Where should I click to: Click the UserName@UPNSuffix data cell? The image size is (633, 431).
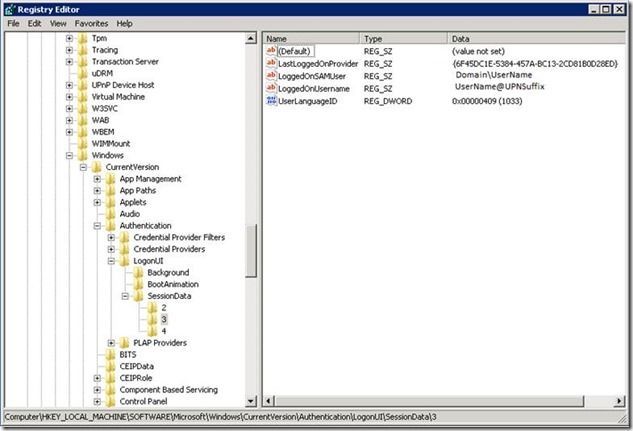(x=500, y=87)
